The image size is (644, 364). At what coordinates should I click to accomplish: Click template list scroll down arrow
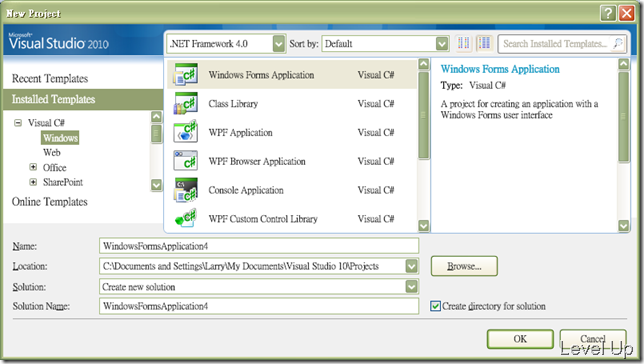pos(423,226)
